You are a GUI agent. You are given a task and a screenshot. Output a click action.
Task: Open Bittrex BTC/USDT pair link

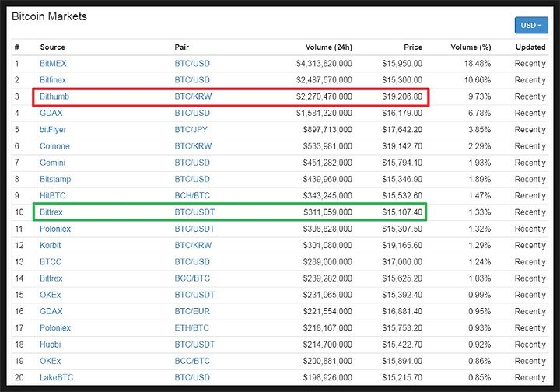tap(194, 212)
